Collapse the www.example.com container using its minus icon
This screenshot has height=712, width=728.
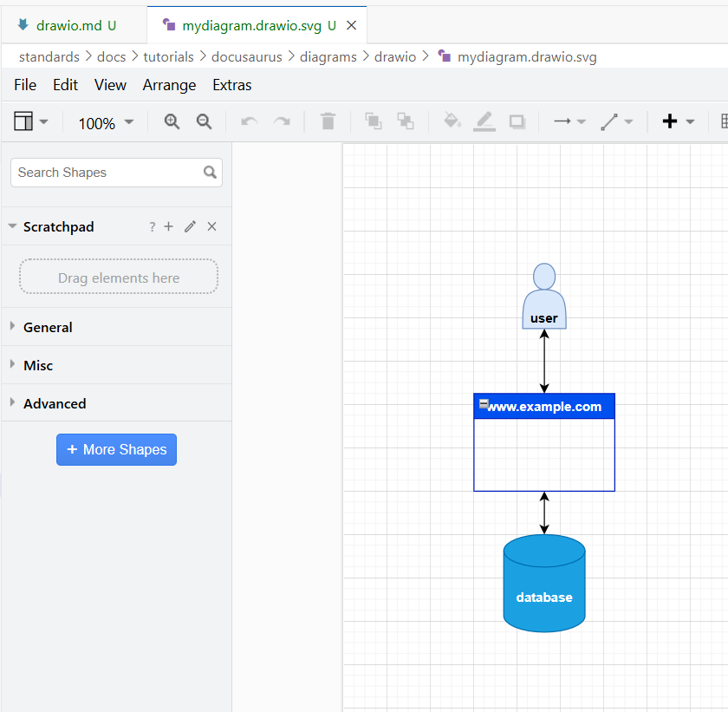point(483,404)
